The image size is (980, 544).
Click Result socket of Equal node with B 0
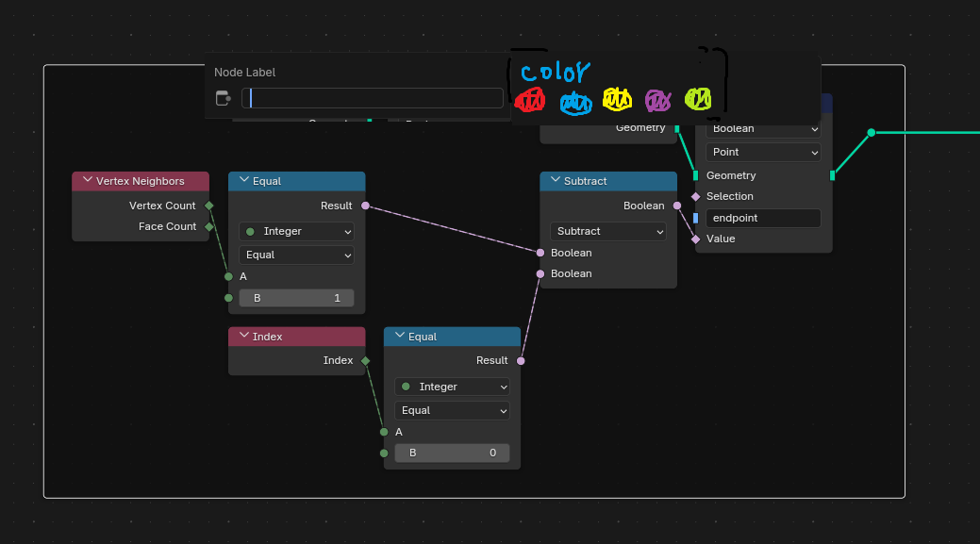point(521,360)
